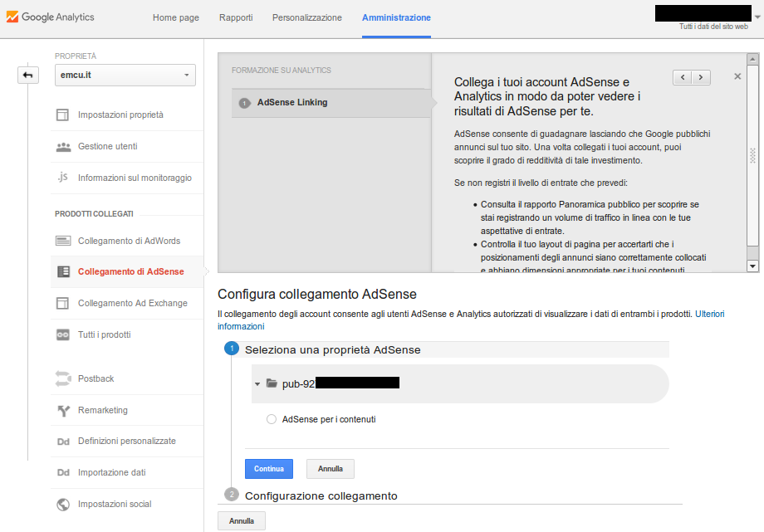764x532 pixels.
Task: Close the Formazione su Analytics panel
Action: 737,76
